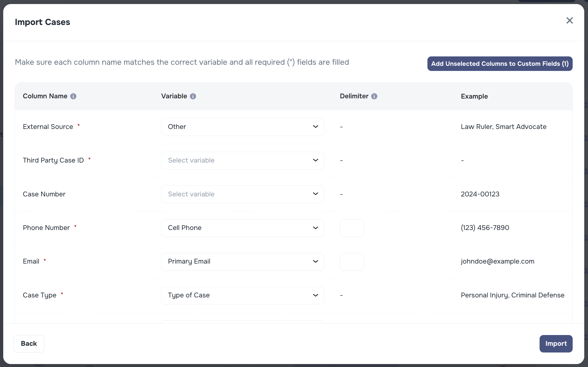Click the info icon beside Variable header
The image size is (588, 367).
193,96
